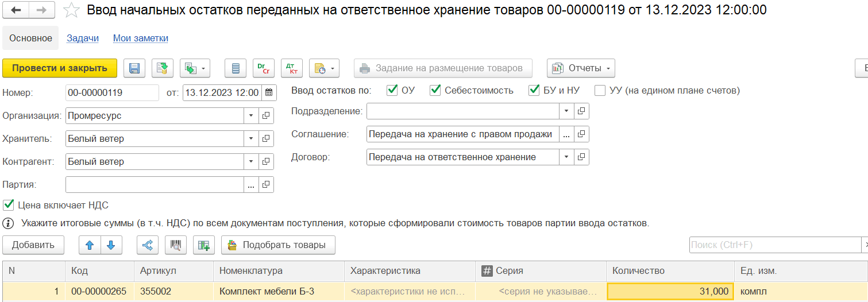Uncheck the Себестоимость checkbox
Screen dimensions: 868x302
pos(435,90)
